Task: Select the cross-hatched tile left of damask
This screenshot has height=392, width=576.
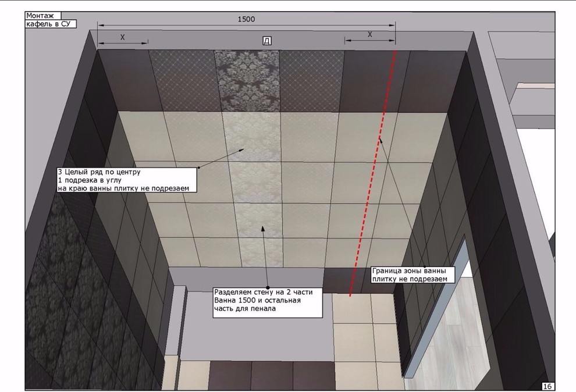Action: 183,80
